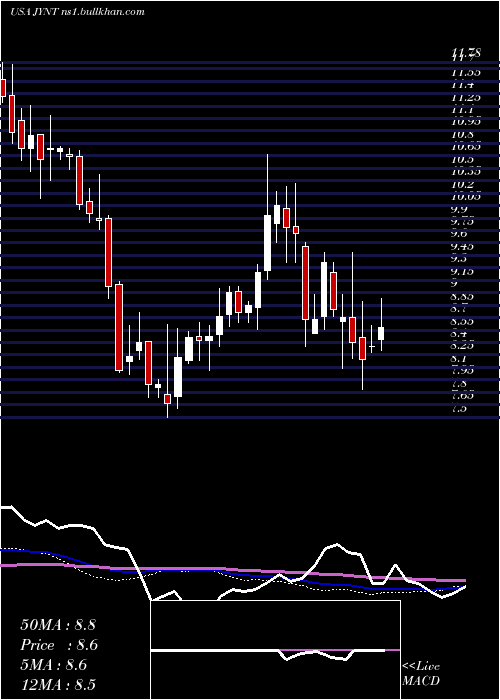Click the 10.95 price axis label
This screenshot has width=500, height=700.
point(465,122)
